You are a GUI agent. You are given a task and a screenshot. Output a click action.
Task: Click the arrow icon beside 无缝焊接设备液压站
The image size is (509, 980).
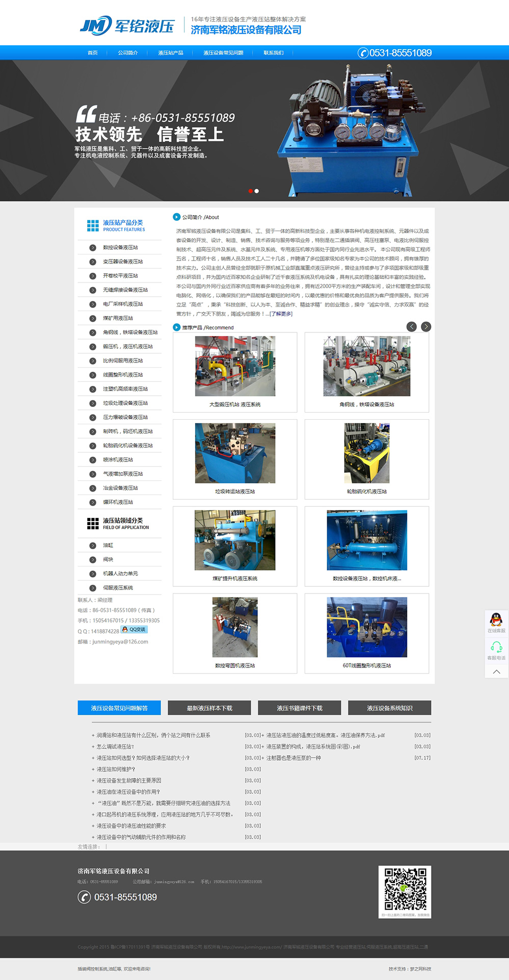coord(93,290)
